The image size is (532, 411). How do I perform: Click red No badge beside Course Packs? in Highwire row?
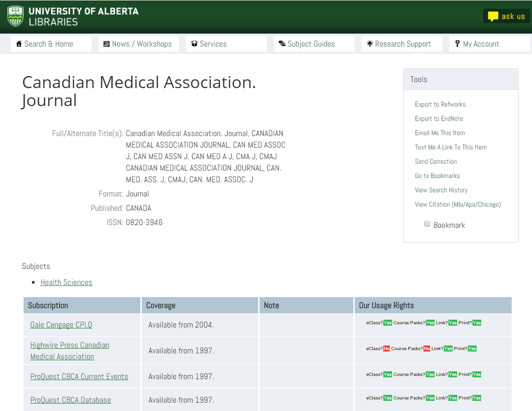pyautogui.click(x=427, y=348)
